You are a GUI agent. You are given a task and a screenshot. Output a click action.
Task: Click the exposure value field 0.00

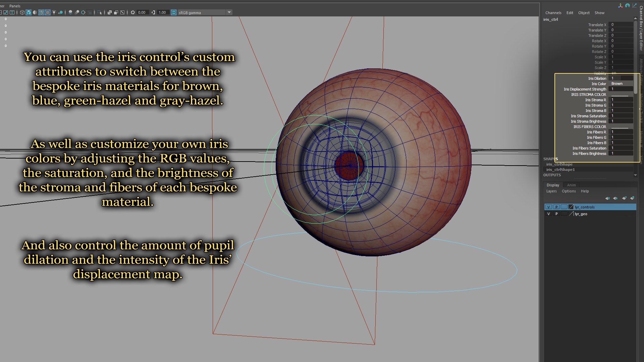point(142,12)
